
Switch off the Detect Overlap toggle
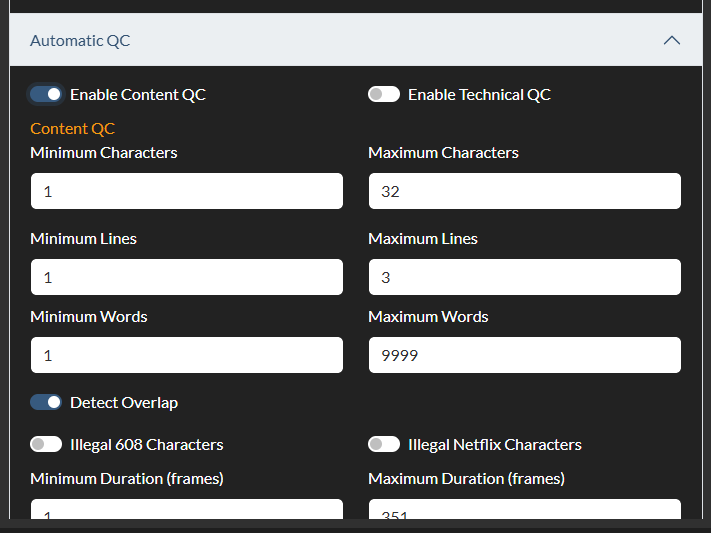46,402
